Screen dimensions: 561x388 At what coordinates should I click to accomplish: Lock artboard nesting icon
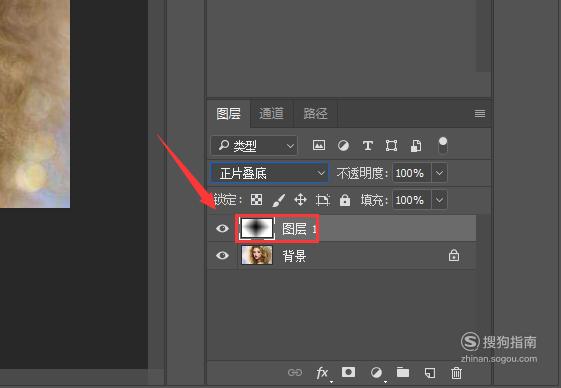tap(323, 200)
